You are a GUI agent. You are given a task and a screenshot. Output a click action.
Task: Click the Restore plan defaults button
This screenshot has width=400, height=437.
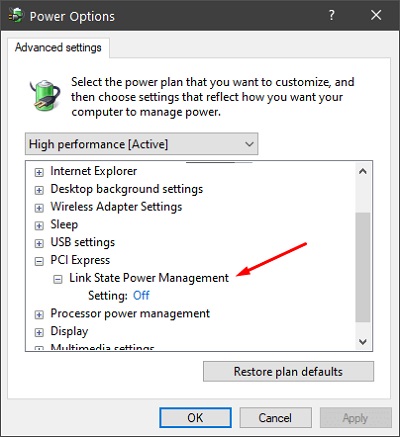(288, 371)
